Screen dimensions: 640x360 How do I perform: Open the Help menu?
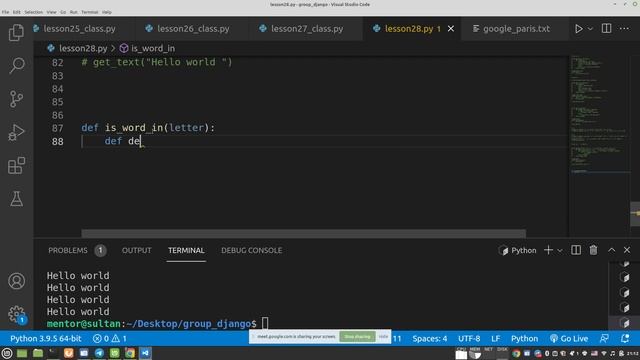point(107,12)
